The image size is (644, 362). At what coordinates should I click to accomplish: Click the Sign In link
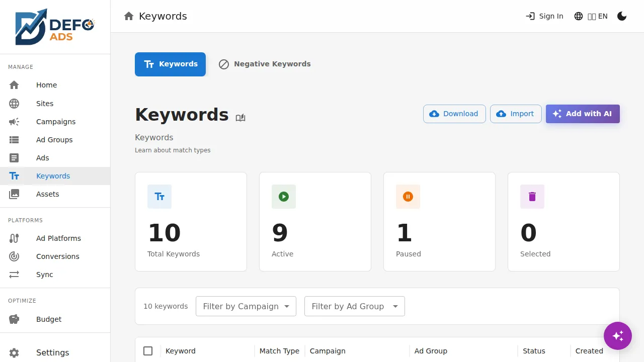tap(544, 16)
